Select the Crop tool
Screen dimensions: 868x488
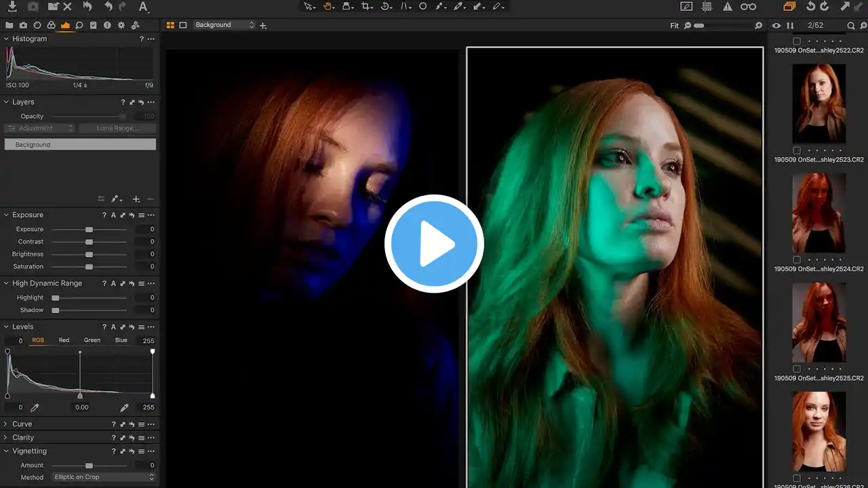tap(366, 7)
